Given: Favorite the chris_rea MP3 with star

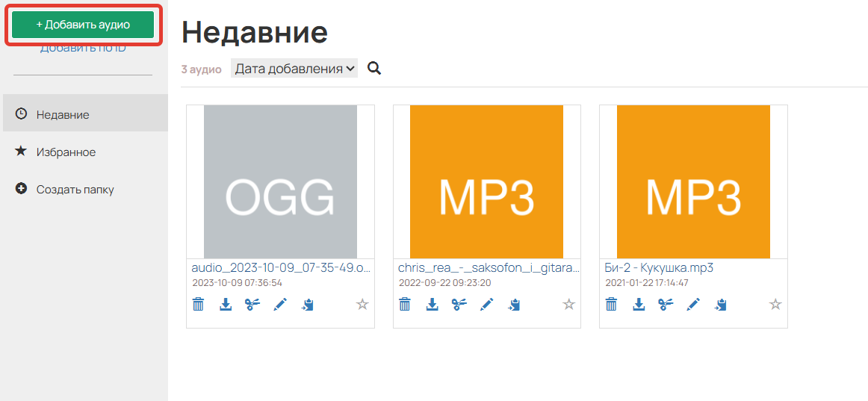Looking at the screenshot, I should tap(569, 304).
